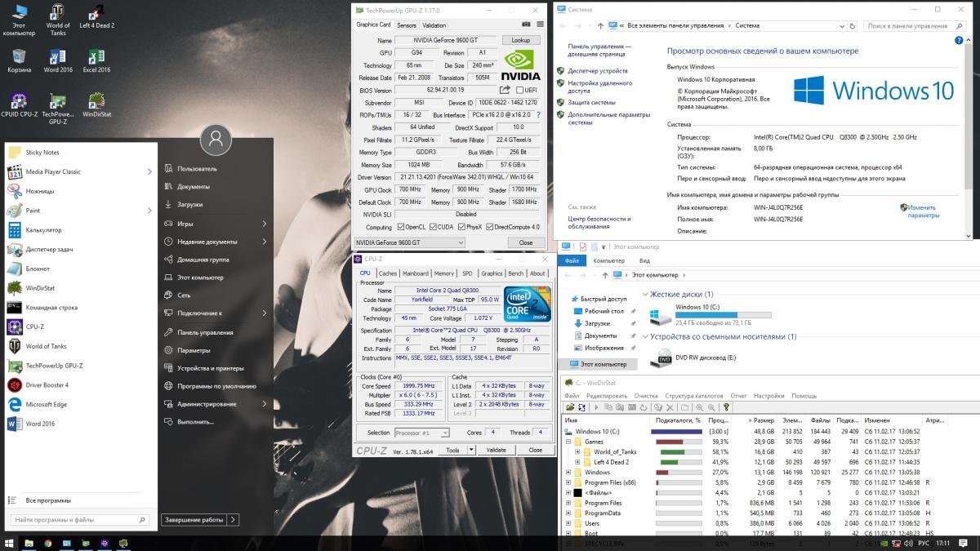Toggle the PhysX checkbox in GPU-Z
Viewport: 980px width, 551px height.
coord(461,227)
